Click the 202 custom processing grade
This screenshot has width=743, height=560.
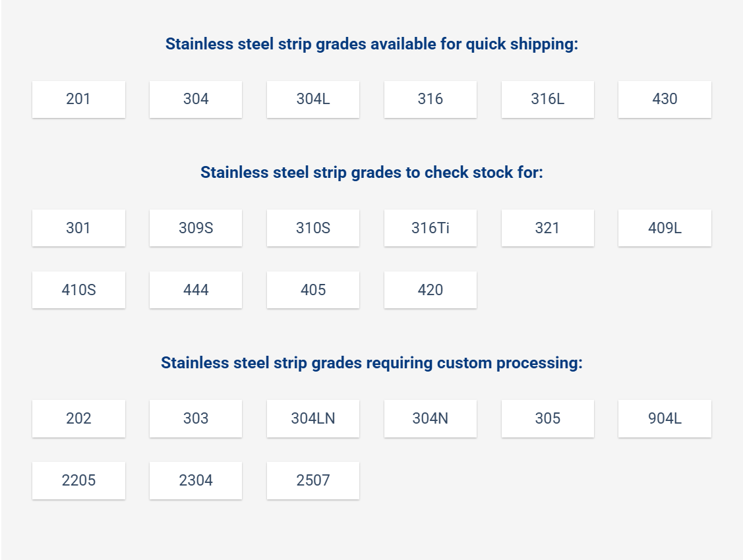pos(78,418)
